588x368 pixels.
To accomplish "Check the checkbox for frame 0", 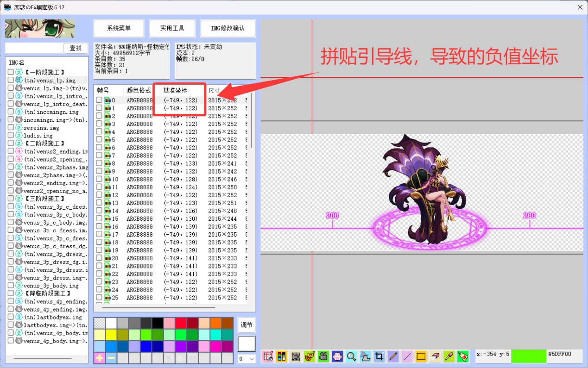I will [100, 100].
